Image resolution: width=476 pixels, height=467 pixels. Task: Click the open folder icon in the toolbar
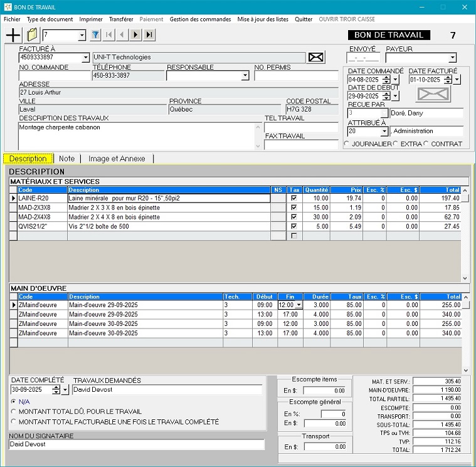click(x=32, y=35)
